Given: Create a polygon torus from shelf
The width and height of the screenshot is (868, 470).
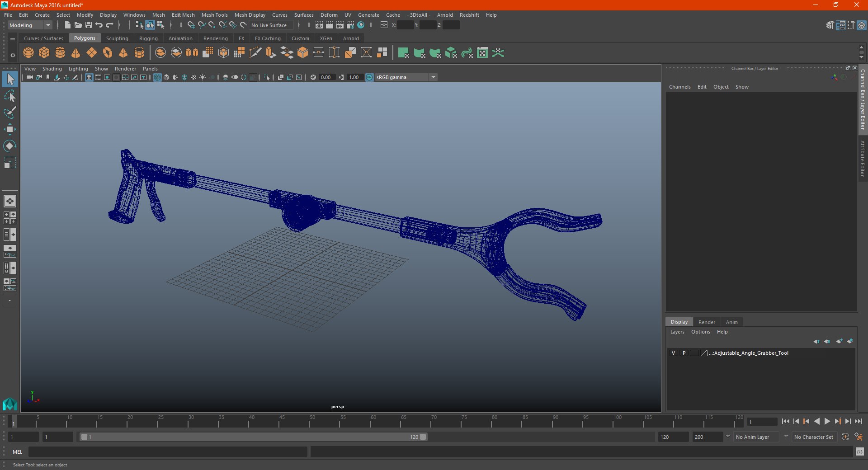Looking at the screenshot, I should pyautogui.click(x=108, y=53).
